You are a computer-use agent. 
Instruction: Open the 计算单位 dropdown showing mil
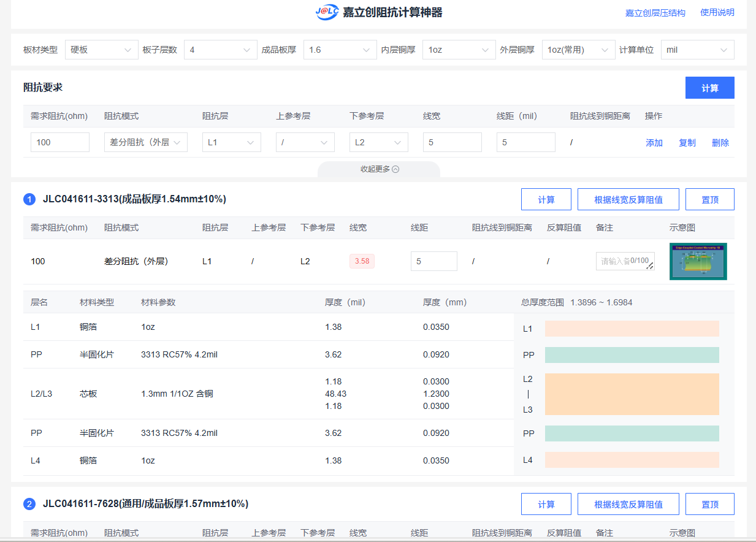697,50
